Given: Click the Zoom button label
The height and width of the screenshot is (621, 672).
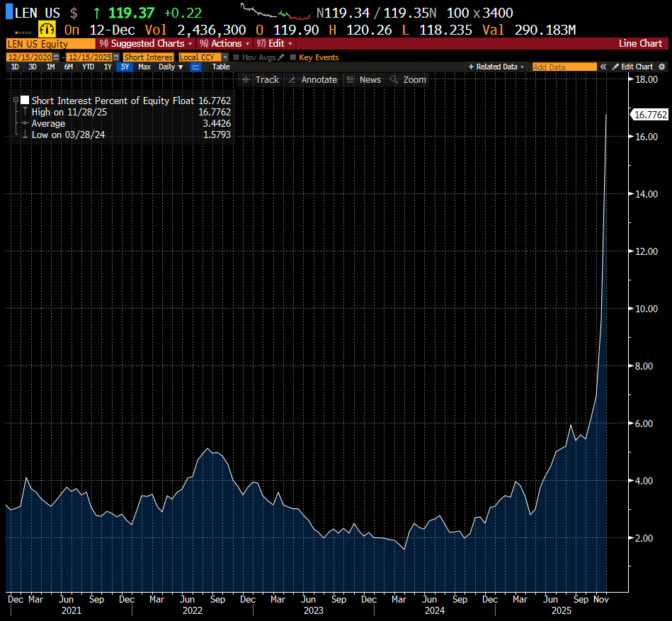Looking at the screenshot, I should [x=415, y=80].
